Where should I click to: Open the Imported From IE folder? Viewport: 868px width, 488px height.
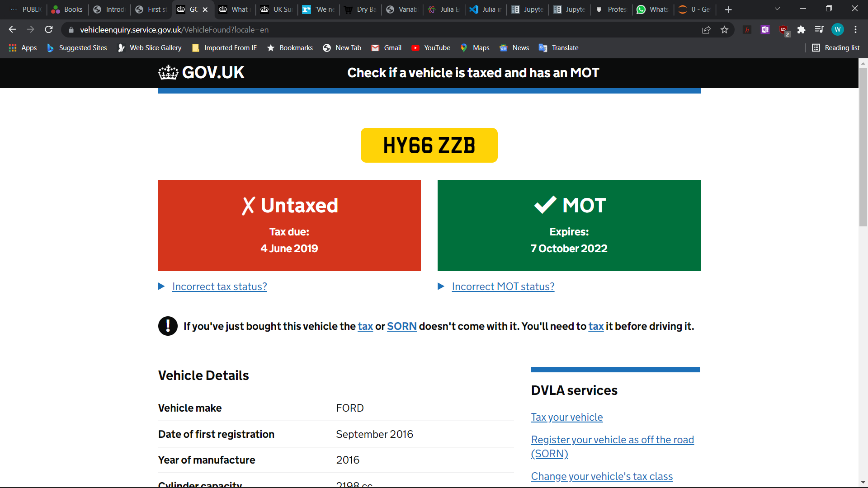[x=225, y=48]
